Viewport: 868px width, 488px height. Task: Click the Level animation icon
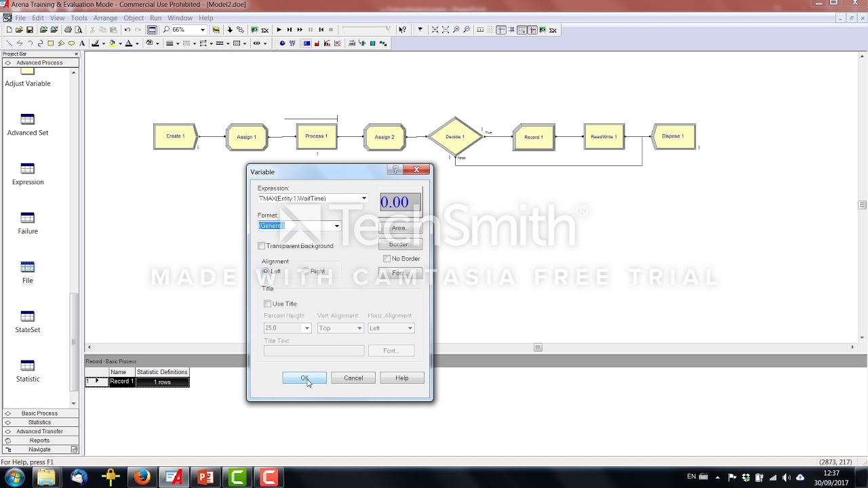pos(317,43)
